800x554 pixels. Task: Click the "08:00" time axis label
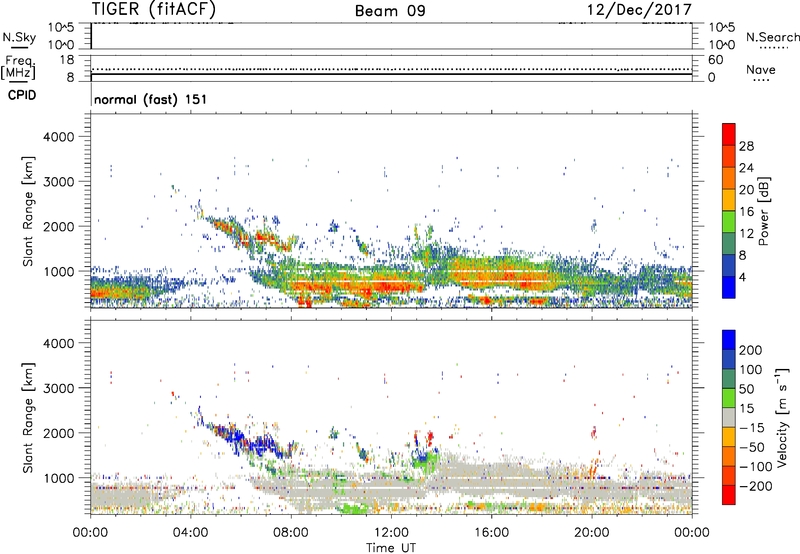coord(290,533)
